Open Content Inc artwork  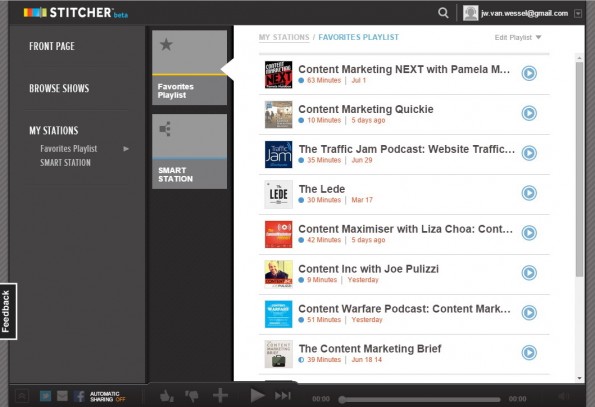[279, 274]
